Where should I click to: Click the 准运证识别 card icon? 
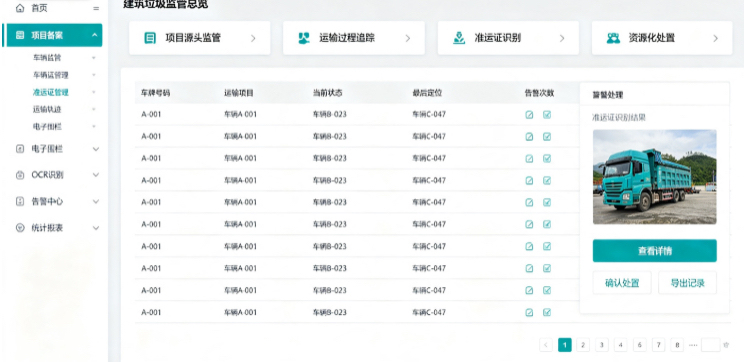click(x=459, y=38)
